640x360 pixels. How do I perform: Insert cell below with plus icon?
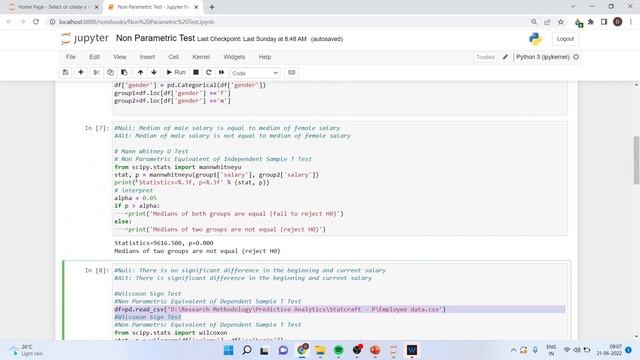tap(81, 73)
